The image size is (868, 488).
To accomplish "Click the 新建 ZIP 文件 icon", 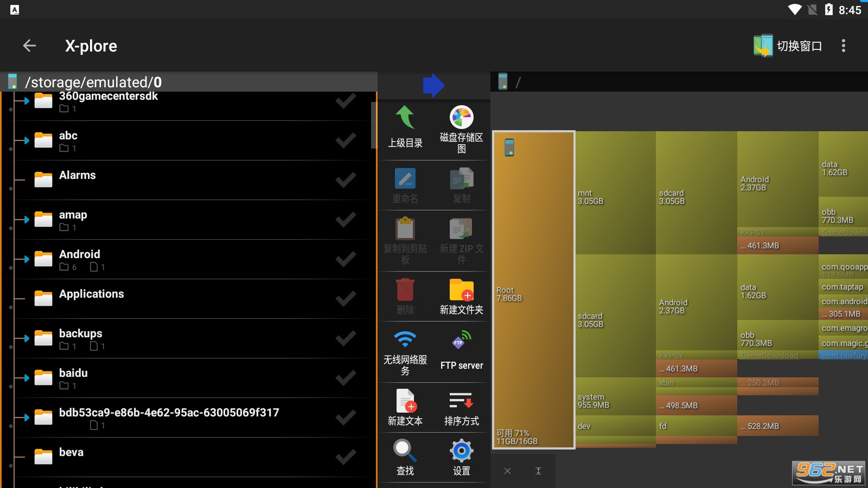I will click(462, 228).
